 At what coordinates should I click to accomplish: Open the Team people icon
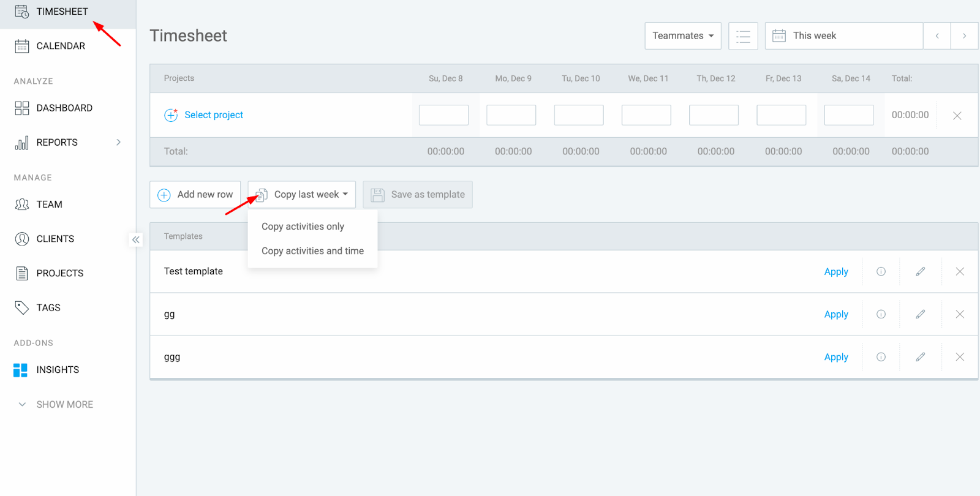[x=22, y=205]
